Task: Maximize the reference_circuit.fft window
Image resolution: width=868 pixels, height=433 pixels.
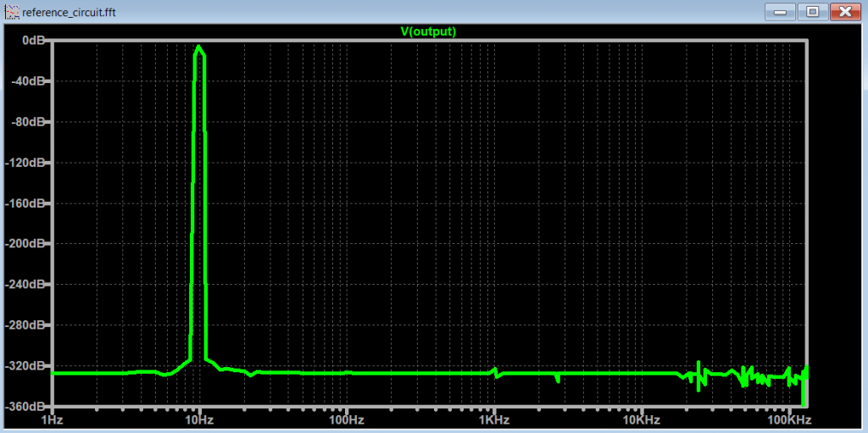Action: [812, 12]
